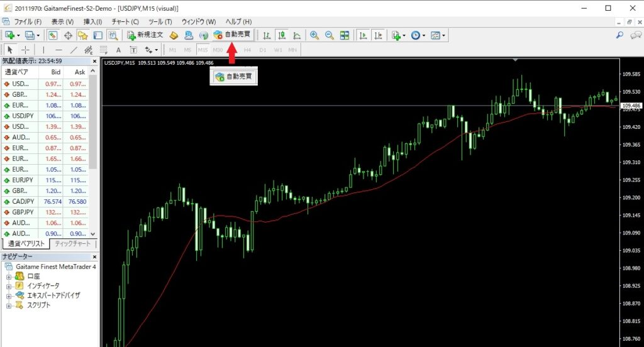Close the ナビゲーター panel

click(x=94, y=256)
